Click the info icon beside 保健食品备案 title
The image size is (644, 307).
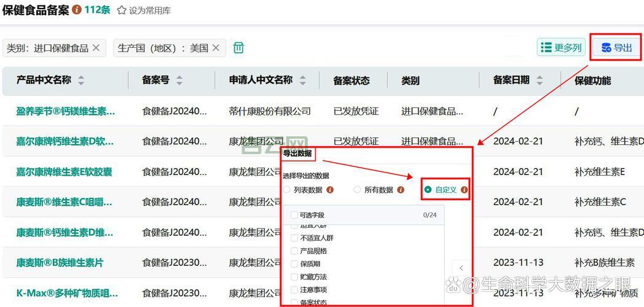(76, 9)
